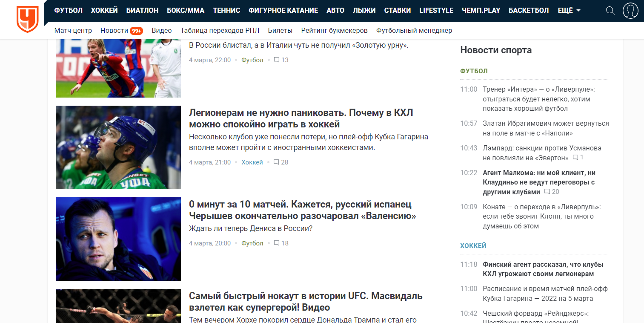Screen dimensions: 644x323
Task: Open the ХОККЕЙ section in top menu
Action: point(104,11)
